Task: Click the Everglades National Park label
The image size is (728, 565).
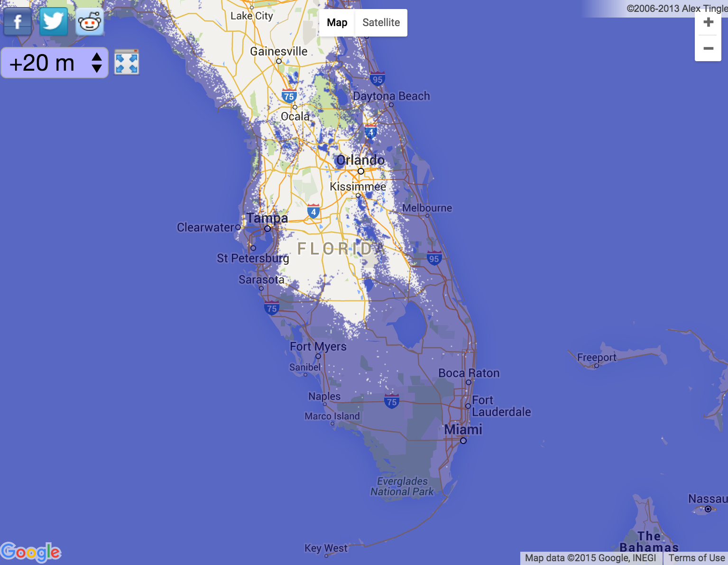Action: click(402, 486)
